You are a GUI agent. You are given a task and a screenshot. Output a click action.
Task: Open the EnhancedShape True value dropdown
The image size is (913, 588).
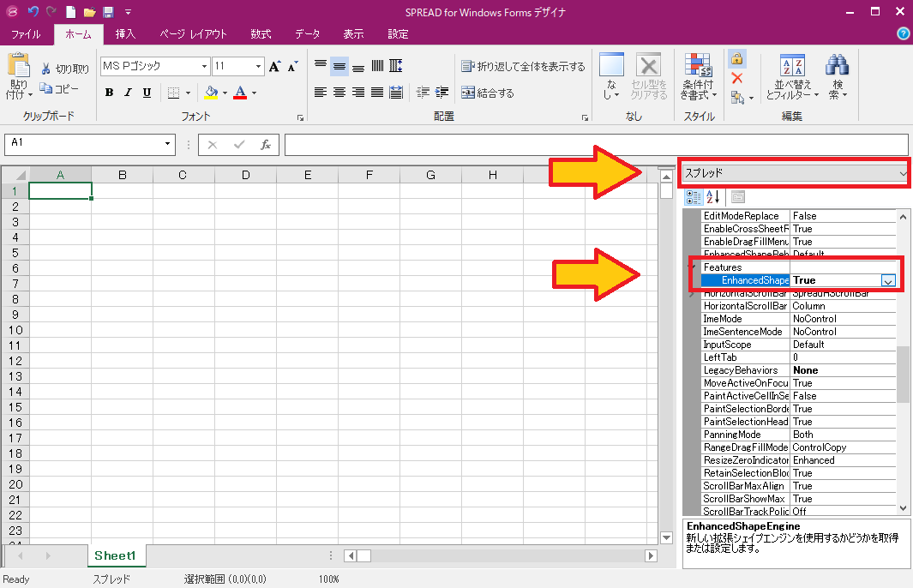tap(888, 280)
